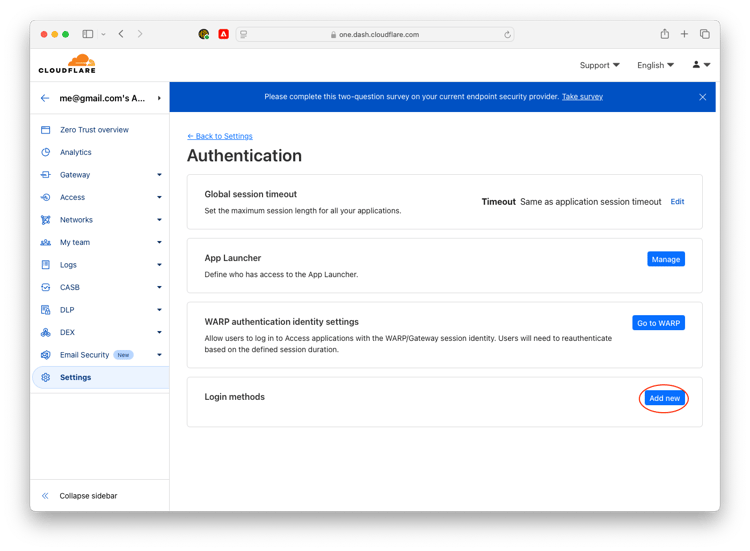The width and height of the screenshot is (750, 551).
Task: Toggle the Safari sidebar button
Action: point(88,34)
